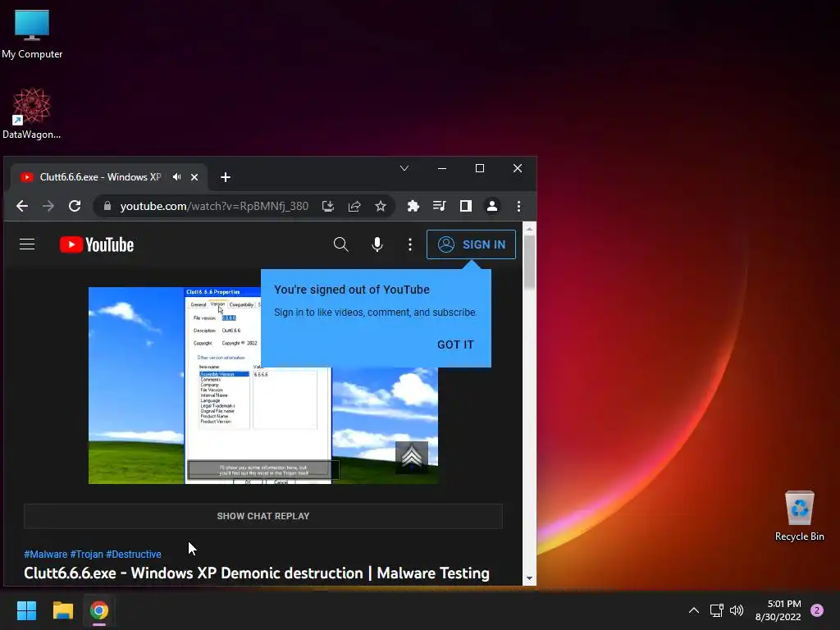Mute tab via speaker icon

click(177, 177)
